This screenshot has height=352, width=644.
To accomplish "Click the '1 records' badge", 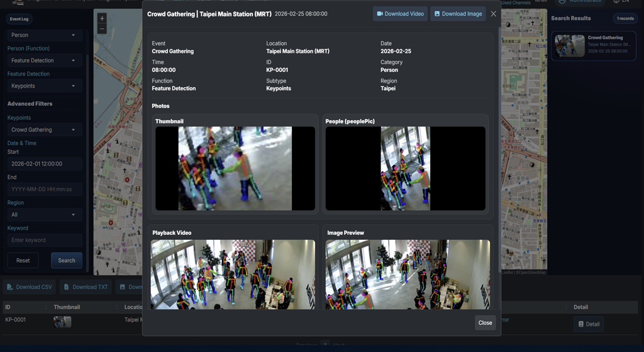I will pos(625,18).
